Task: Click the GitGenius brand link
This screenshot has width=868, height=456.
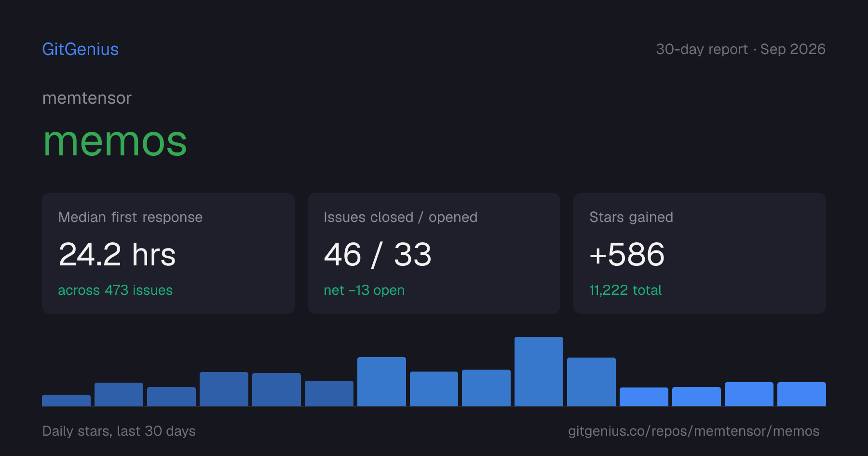Action: tap(81, 49)
